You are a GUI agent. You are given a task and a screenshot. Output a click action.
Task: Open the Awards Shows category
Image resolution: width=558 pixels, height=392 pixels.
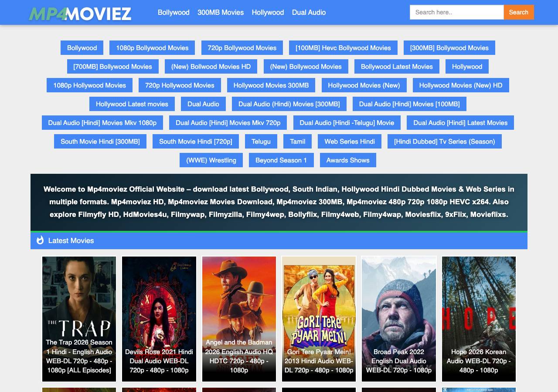[x=348, y=160]
